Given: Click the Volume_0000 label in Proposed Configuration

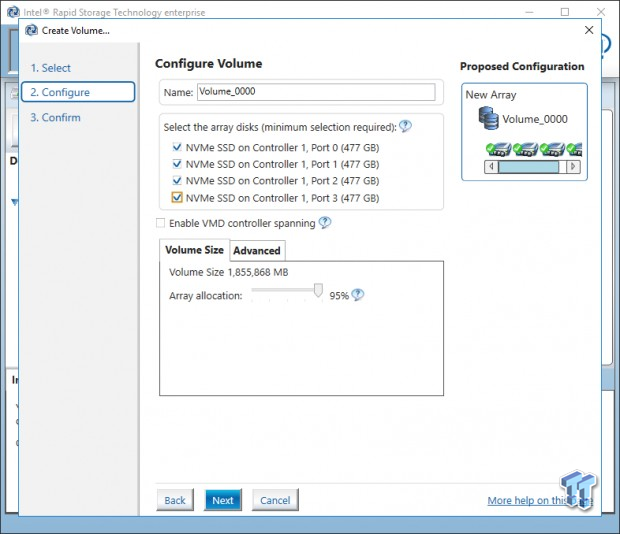Looking at the screenshot, I should tap(535, 119).
